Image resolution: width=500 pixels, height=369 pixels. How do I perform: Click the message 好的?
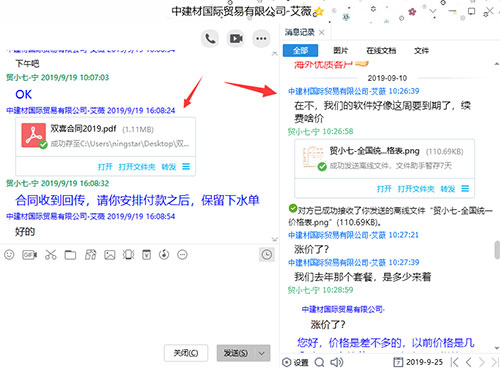25,231
